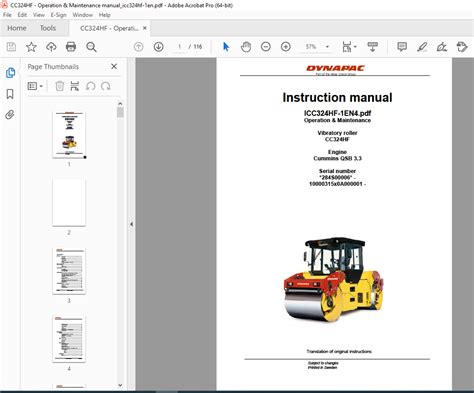This screenshot has height=393, width=474.
Task: Open the Sign document tool
Action: coord(442,47)
